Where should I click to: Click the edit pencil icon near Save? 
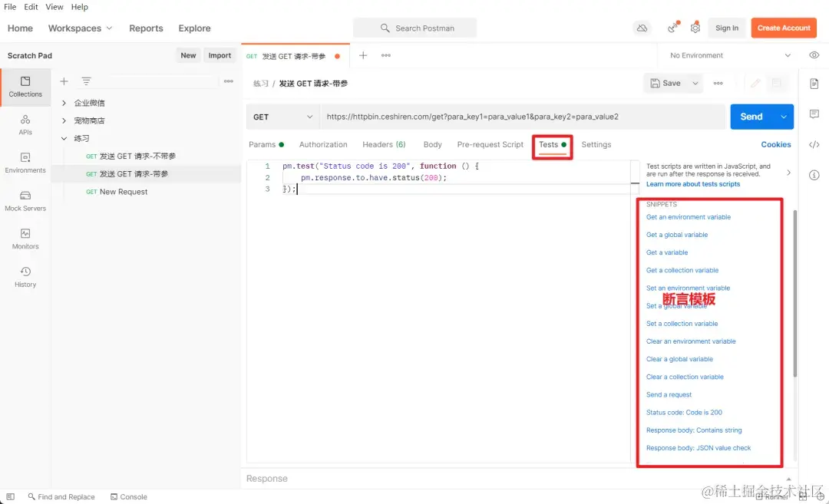[755, 83]
